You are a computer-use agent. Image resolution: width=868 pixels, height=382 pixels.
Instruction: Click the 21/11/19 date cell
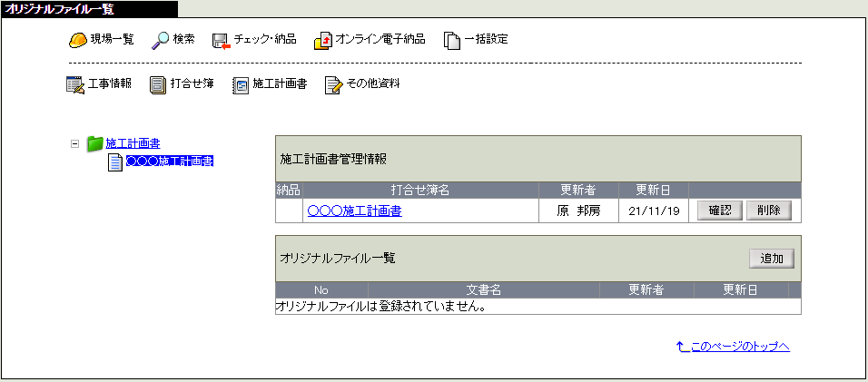pos(654,211)
